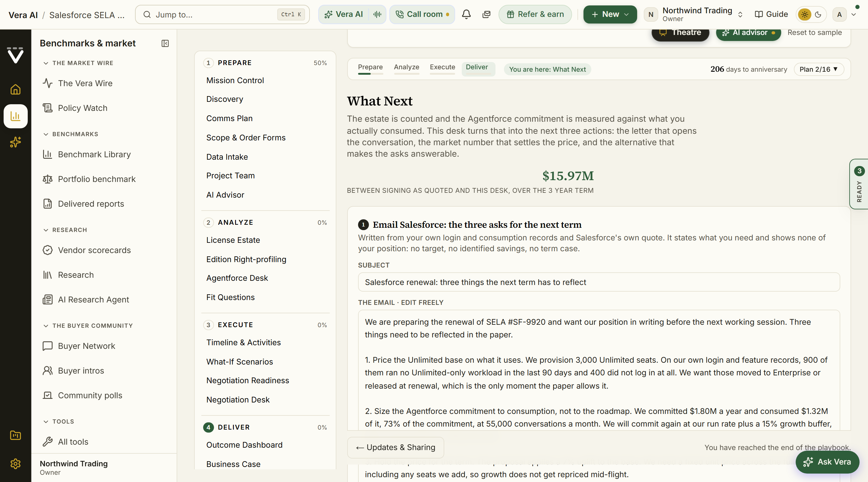
Task: Click into the email body editor
Action: tap(599, 371)
